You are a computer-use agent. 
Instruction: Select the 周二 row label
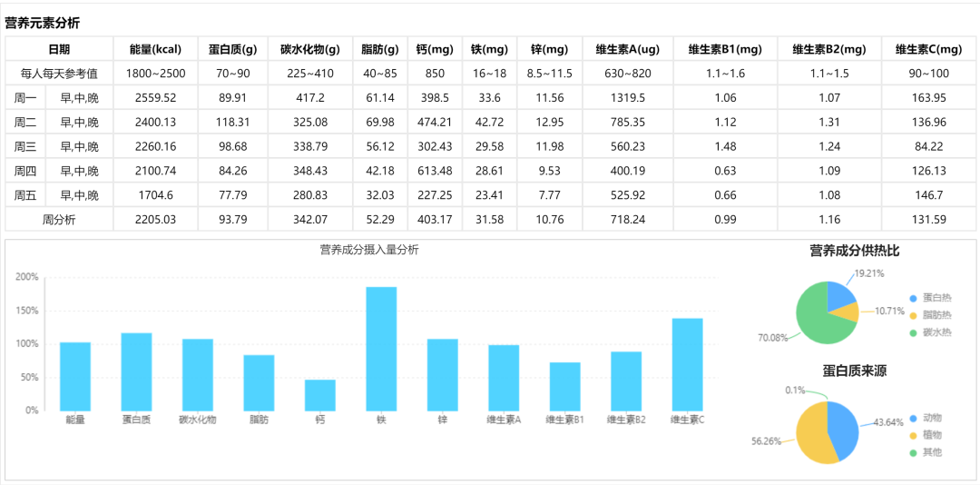coord(25,123)
